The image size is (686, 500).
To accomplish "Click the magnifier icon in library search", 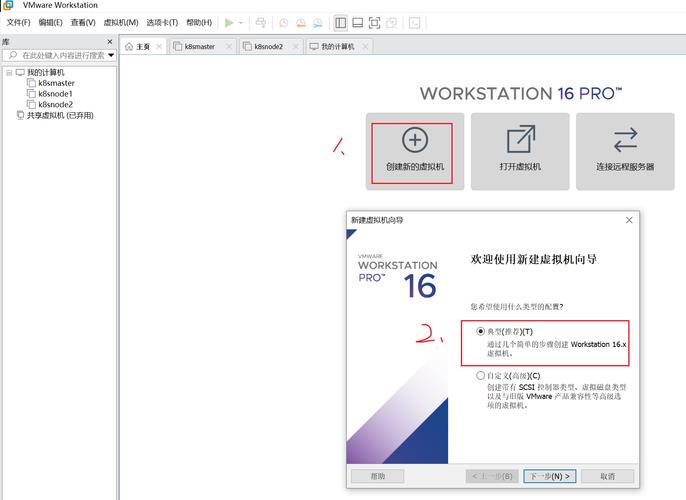I will 13,55.
